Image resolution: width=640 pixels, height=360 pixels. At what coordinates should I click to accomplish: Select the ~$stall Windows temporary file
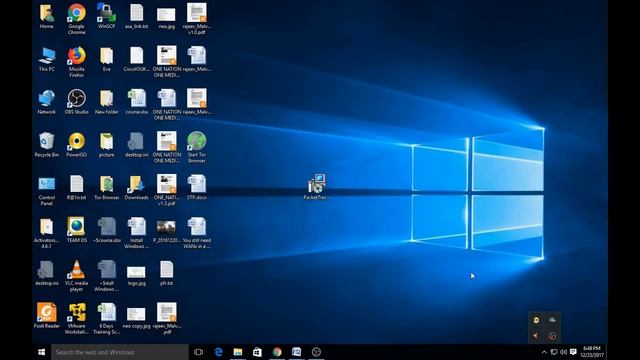pos(107,276)
